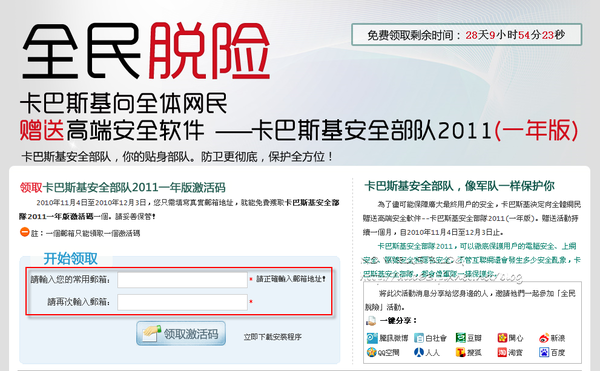The width and height of the screenshot is (600, 371).
Task: Share to Douban (豆瓣) icon
Action: point(460,338)
